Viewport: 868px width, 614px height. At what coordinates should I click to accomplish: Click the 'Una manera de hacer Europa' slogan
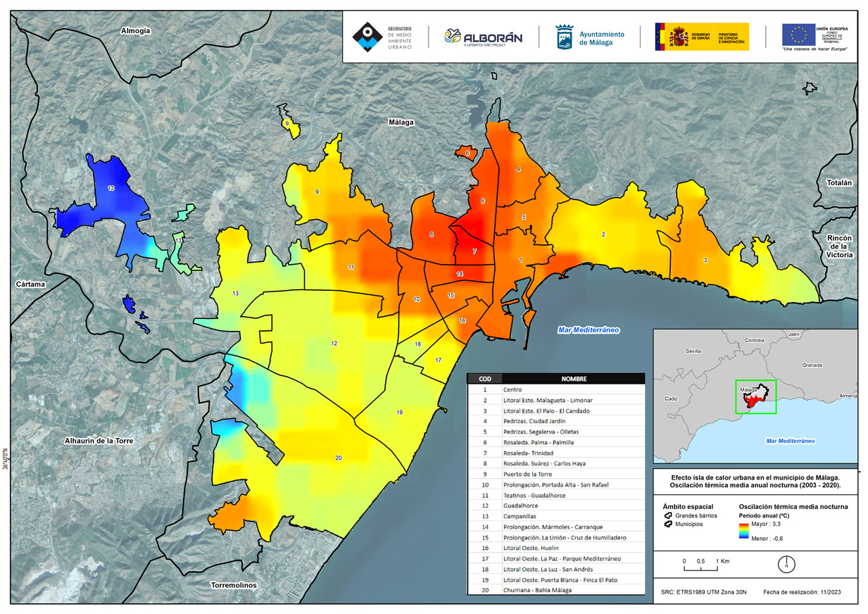[815, 49]
